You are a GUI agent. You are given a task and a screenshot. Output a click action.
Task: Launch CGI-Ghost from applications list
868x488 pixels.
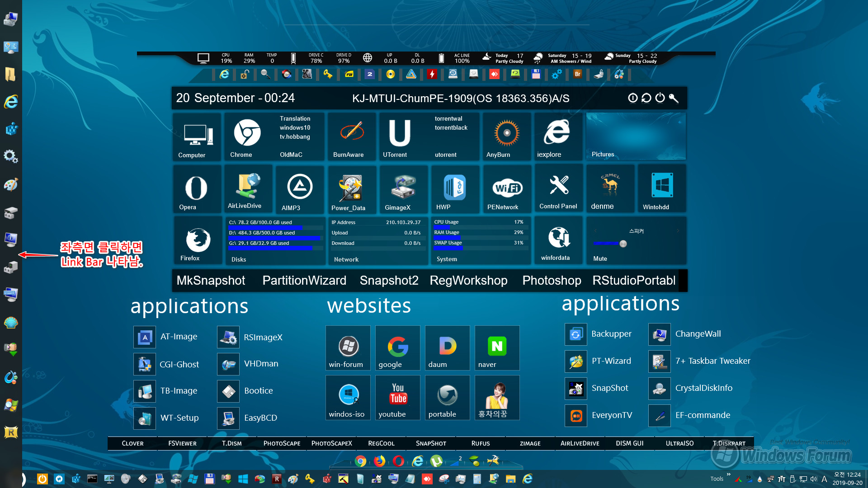click(x=166, y=364)
